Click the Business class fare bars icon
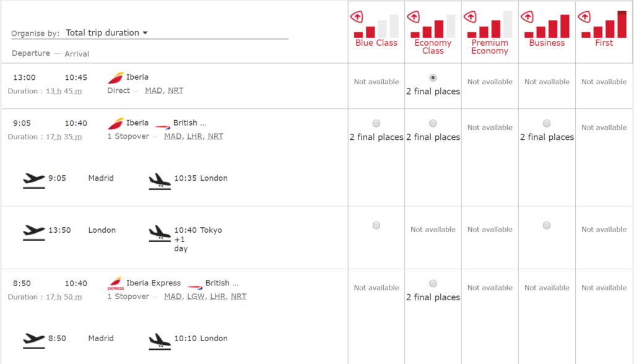The image size is (634, 364). pos(547,25)
